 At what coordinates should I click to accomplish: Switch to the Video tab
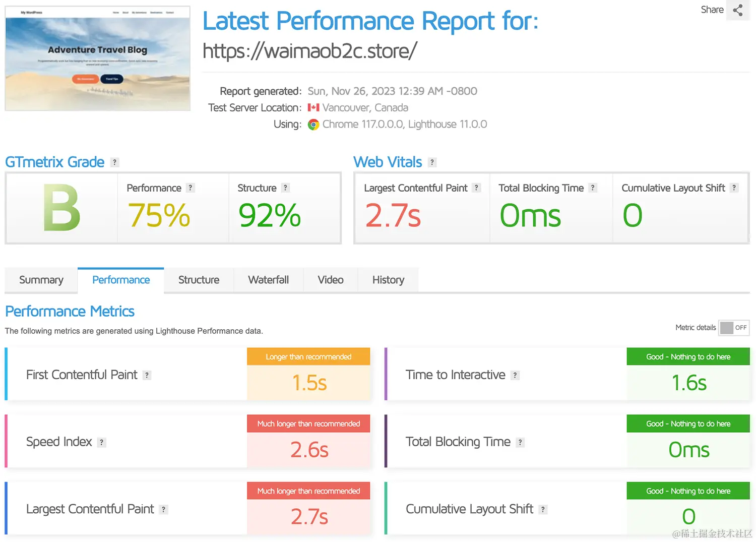[x=331, y=280]
